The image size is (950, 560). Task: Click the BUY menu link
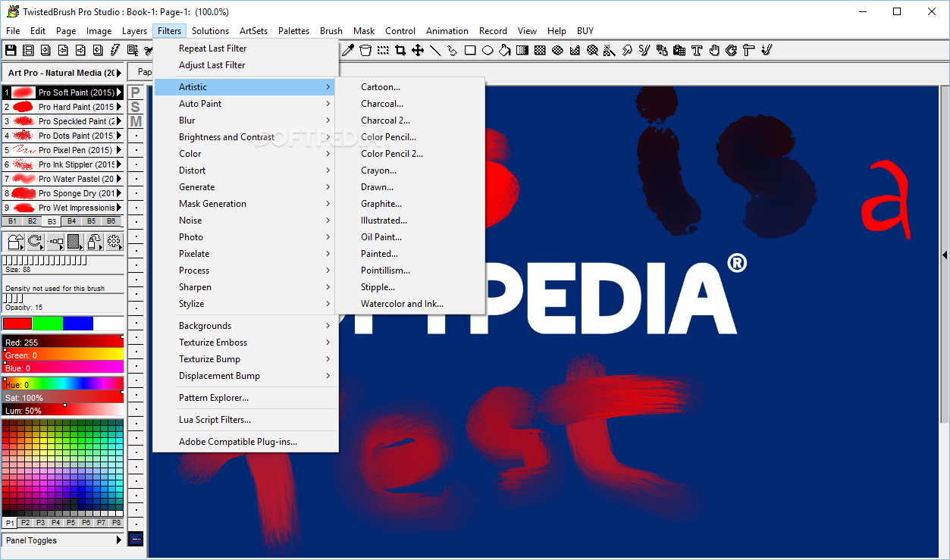pos(585,31)
